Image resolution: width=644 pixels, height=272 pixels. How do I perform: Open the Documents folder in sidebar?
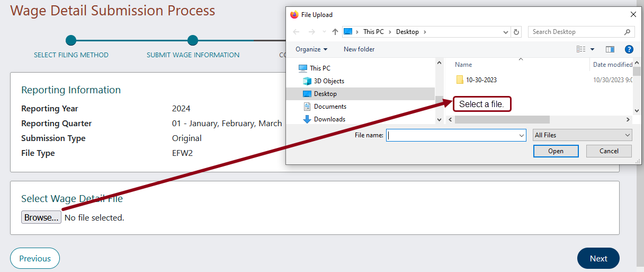coord(329,107)
